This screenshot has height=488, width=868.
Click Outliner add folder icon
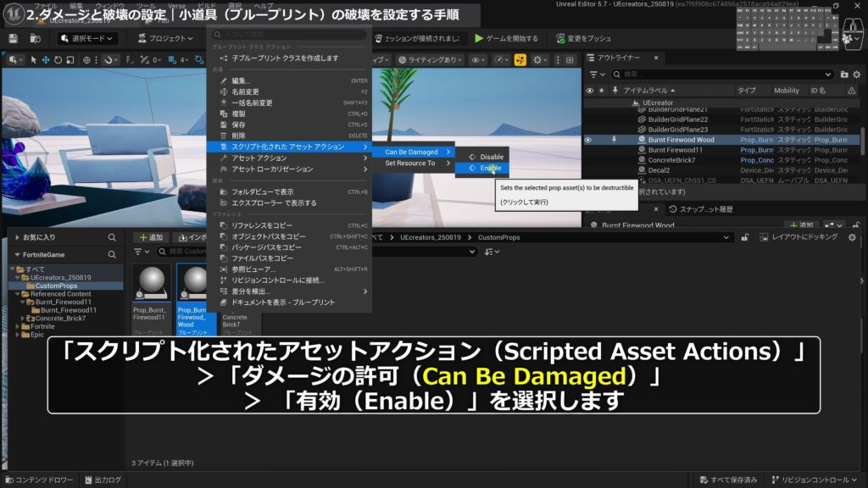tap(844, 75)
